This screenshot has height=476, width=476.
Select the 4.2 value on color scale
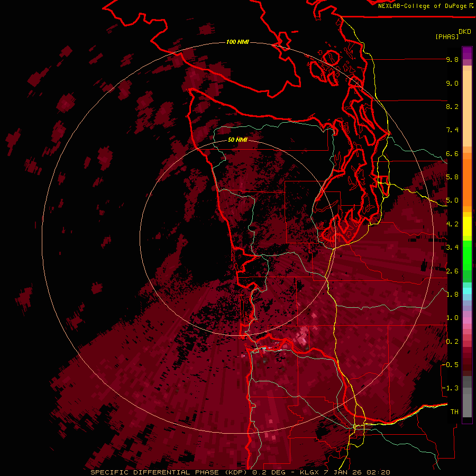(452, 224)
